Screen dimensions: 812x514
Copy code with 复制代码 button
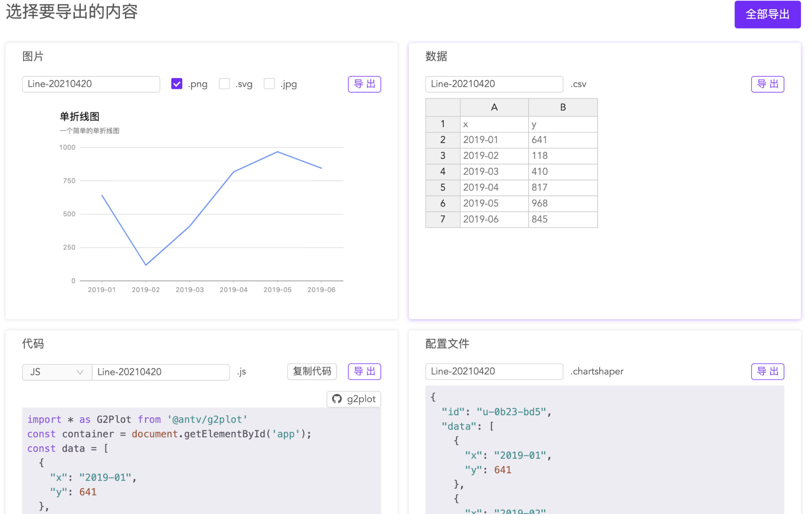(x=312, y=371)
